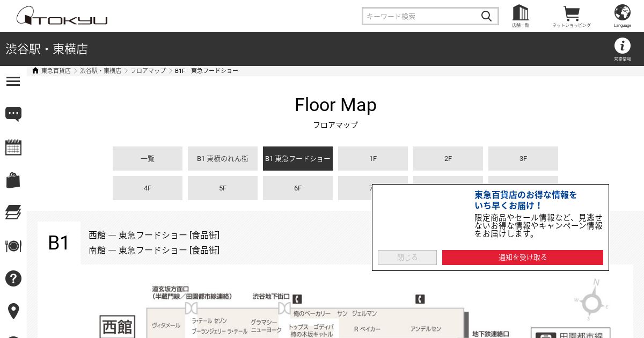Screen dimensions: 644x338
Task: Click 柿の木坂キャトル shop on map
Action: click(311, 334)
